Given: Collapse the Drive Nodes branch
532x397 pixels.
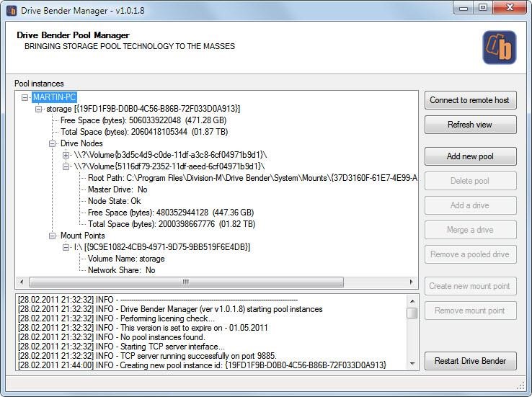Looking at the screenshot, I should 53,143.
